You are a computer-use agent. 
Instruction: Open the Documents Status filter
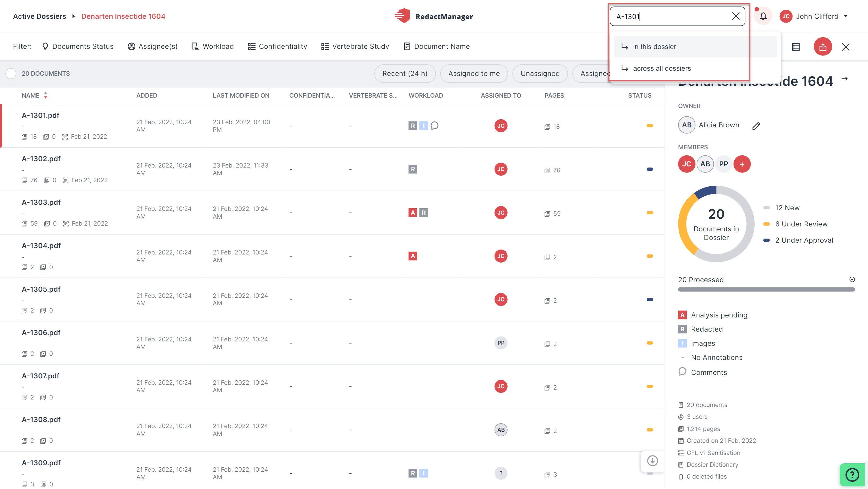tap(78, 47)
